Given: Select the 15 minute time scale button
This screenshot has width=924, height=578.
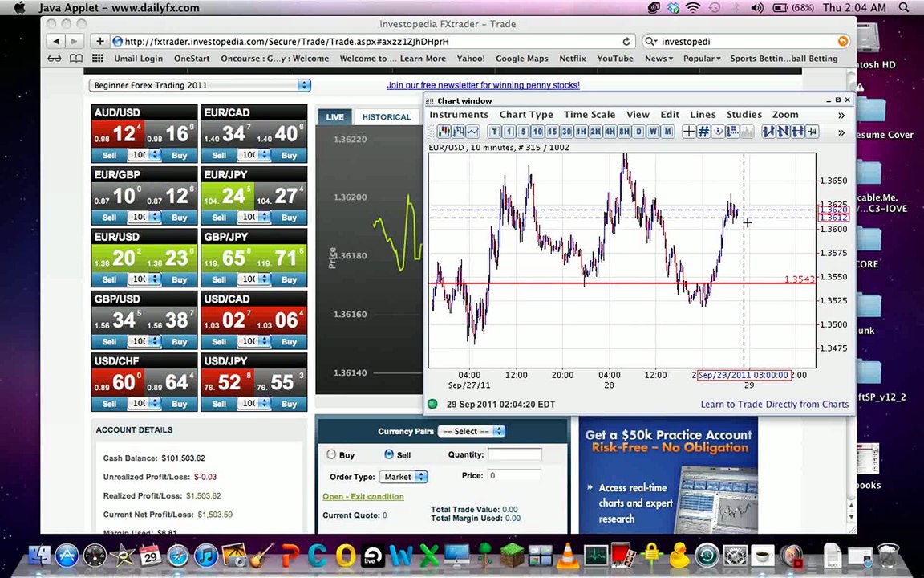Looking at the screenshot, I should [x=552, y=132].
